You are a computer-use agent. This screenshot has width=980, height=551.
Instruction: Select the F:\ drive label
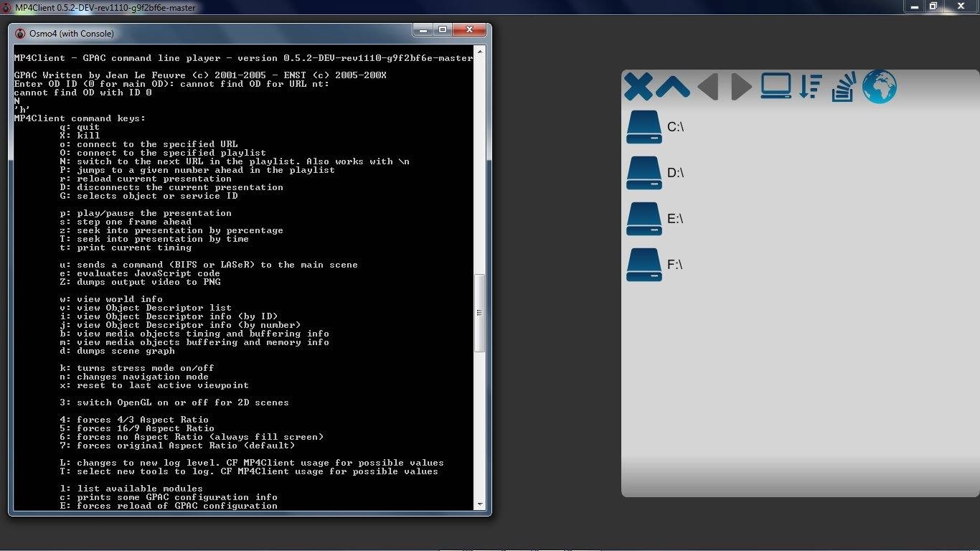pyautogui.click(x=674, y=265)
